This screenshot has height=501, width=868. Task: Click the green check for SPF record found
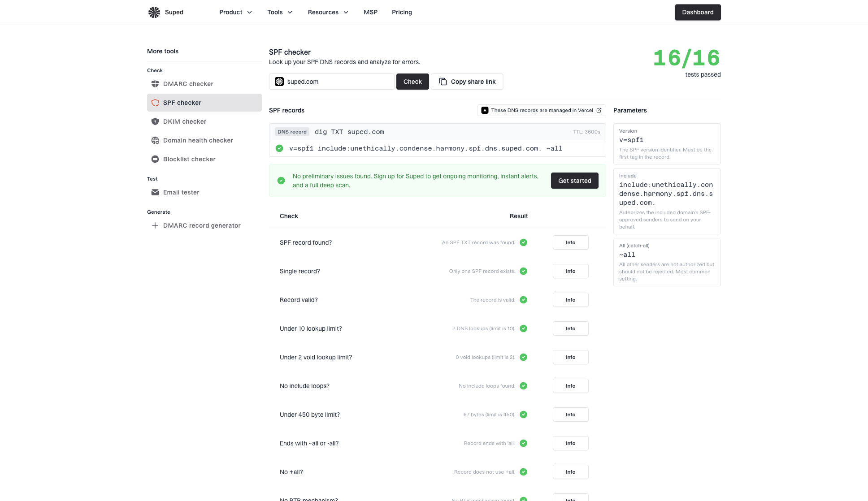pyautogui.click(x=523, y=242)
